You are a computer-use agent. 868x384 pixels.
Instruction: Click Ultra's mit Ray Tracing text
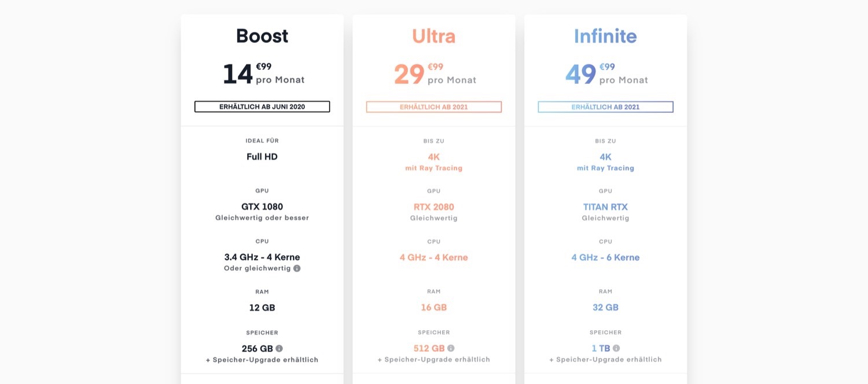click(x=433, y=168)
